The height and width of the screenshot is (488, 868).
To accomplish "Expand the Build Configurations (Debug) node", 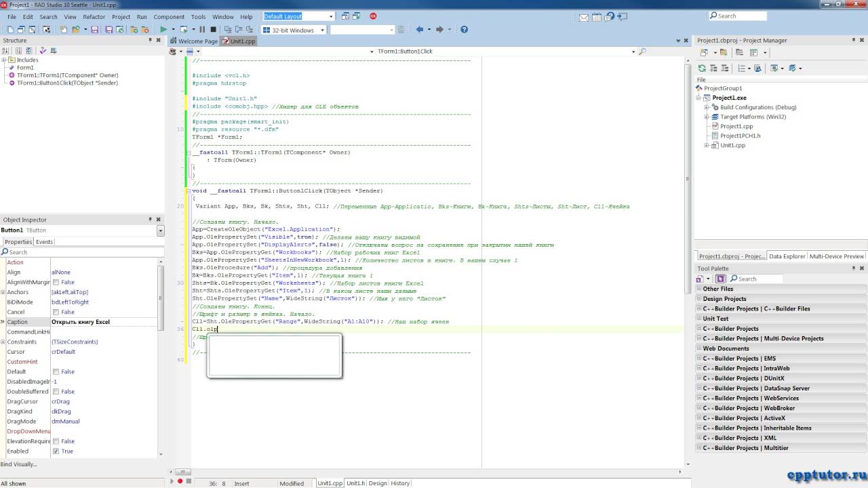I will pyautogui.click(x=707, y=107).
